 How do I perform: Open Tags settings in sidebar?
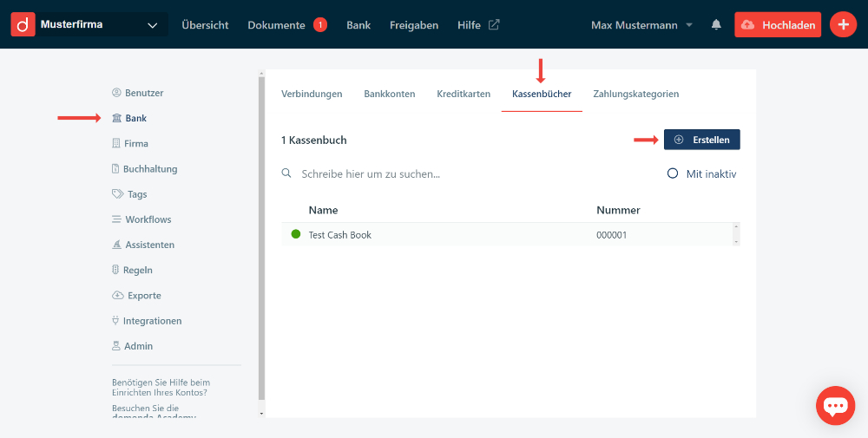coord(136,194)
